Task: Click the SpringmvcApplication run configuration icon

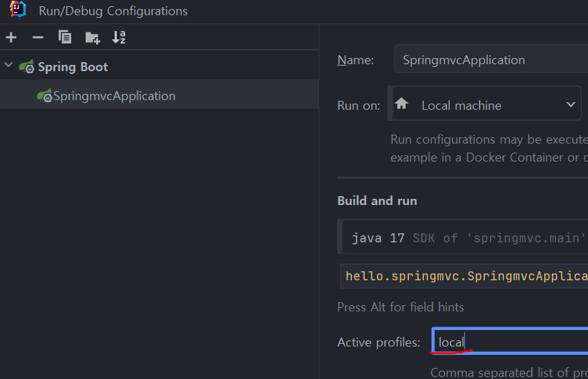Action: (x=45, y=95)
